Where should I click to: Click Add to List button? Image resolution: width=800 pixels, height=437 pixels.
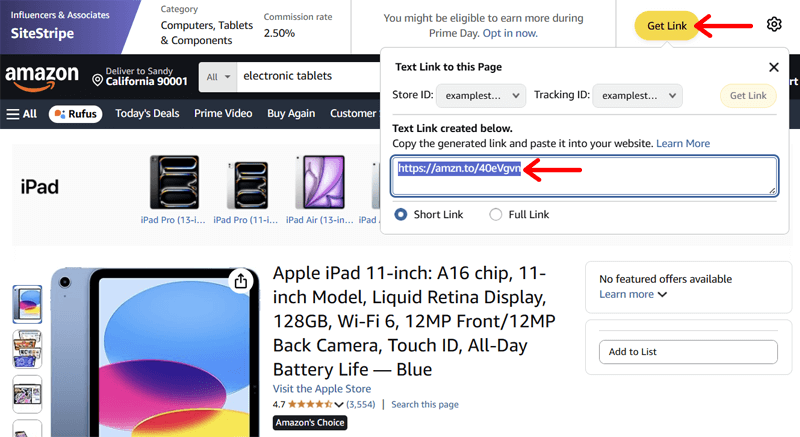pyautogui.click(x=688, y=352)
